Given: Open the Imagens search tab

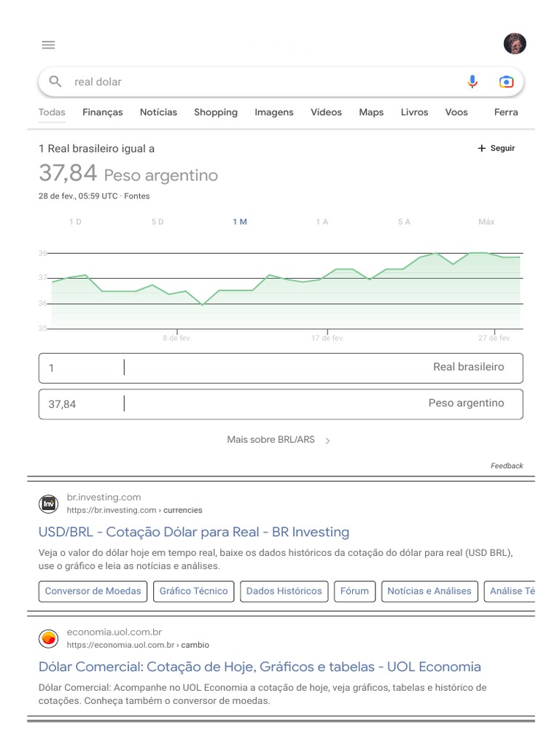Looking at the screenshot, I should point(274,112).
